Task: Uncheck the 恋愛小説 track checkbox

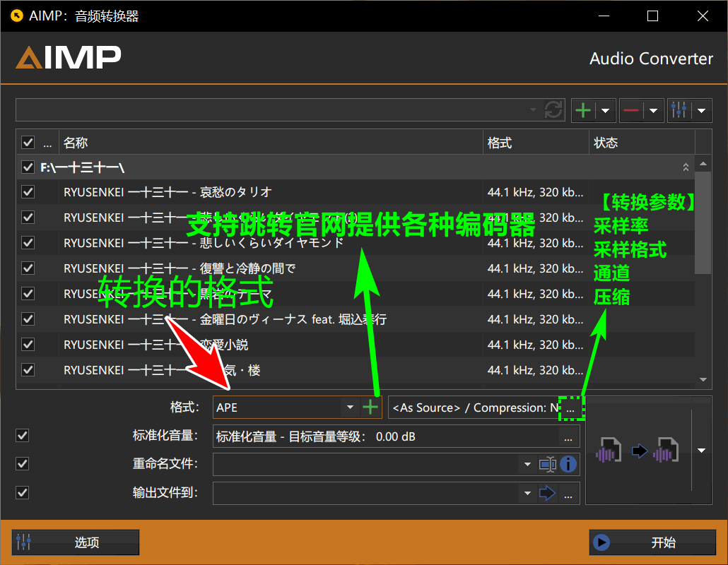Action: click(x=28, y=345)
